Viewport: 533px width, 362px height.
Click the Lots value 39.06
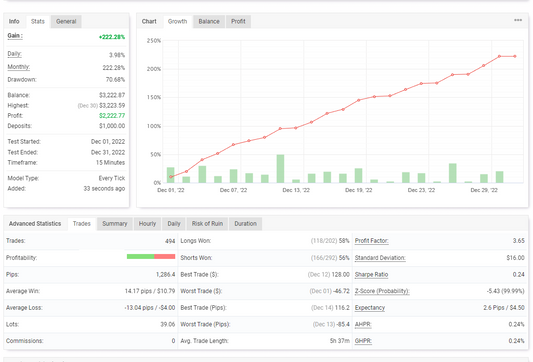point(168,324)
